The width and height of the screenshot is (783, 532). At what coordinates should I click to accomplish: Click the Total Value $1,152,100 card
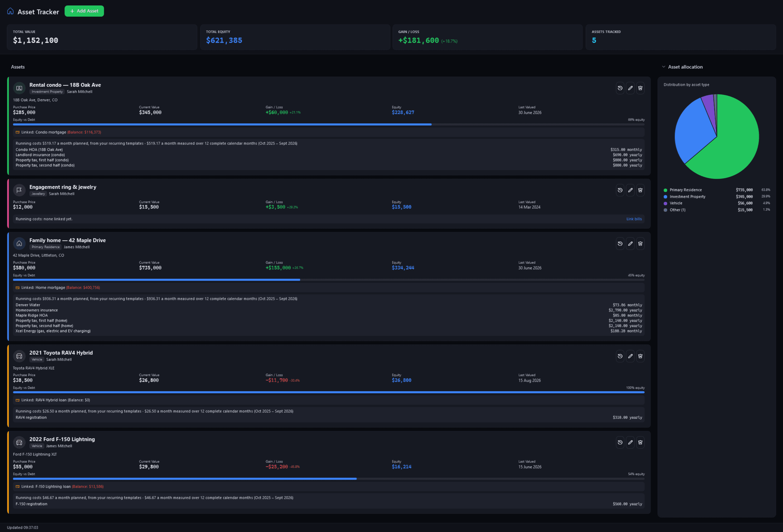(x=102, y=37)
